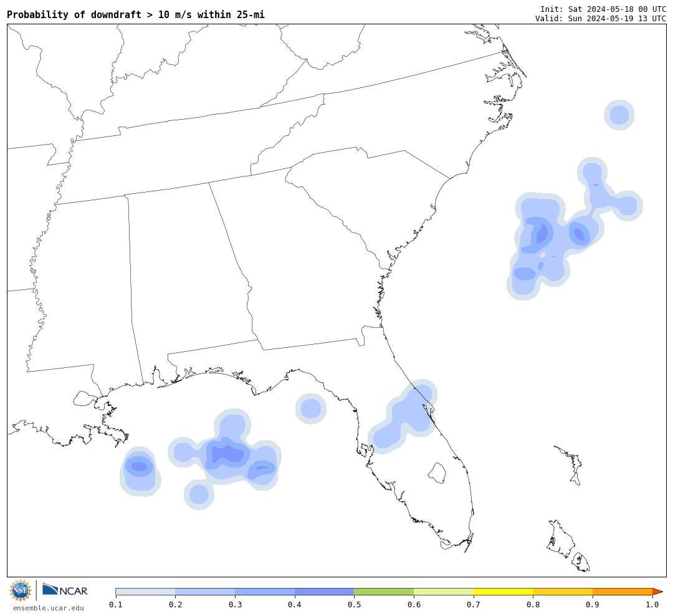Click the Andros Island outline in the Bahamas
The image size is (673, 616).
[560, 539]
